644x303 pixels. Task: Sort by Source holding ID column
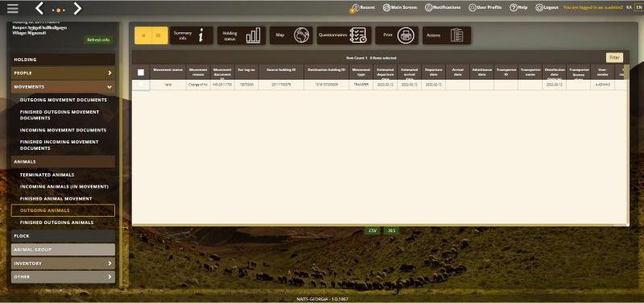pos(281,72)
